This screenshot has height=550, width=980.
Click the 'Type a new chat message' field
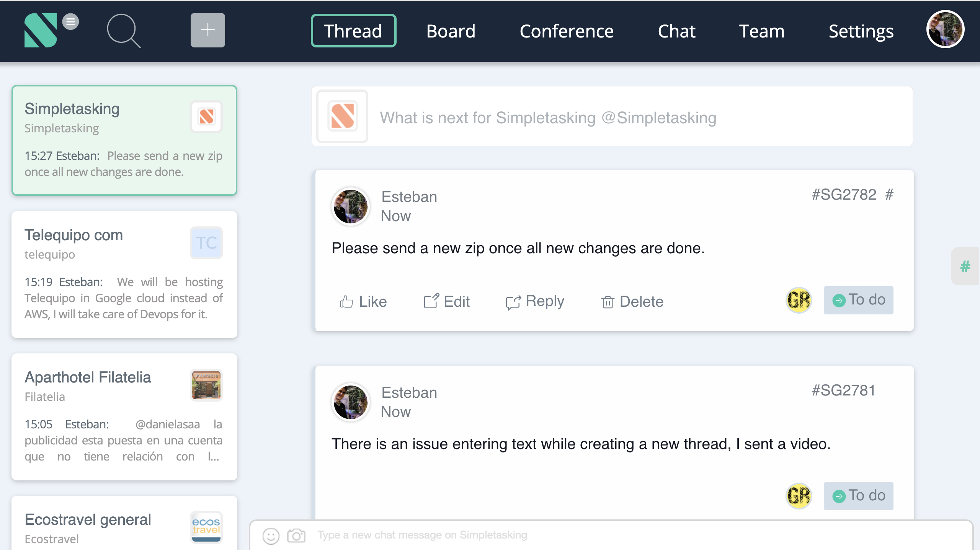click(422, 535)
